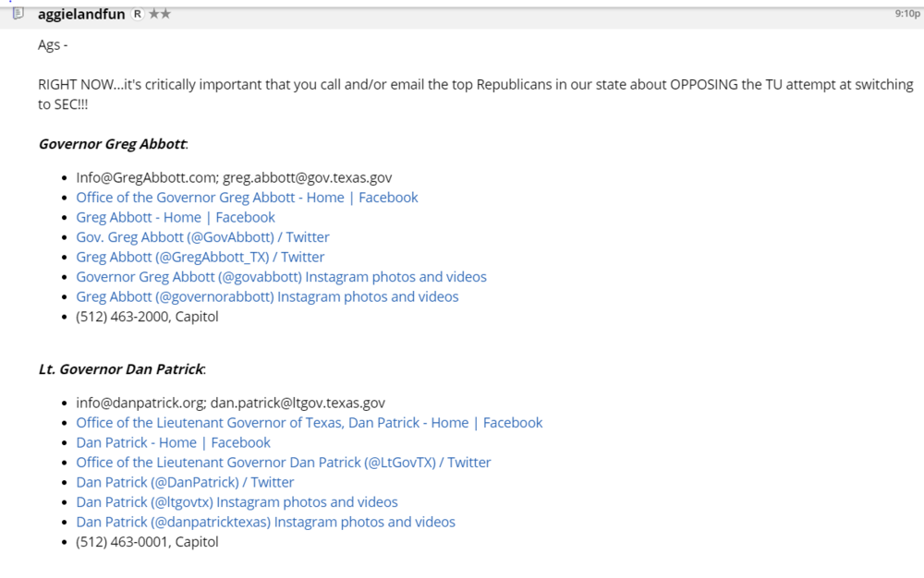Open the @LtGovTX Twitter link
Image resolution: width=924 pixels, height=578 pixels.
pos(283,462)
